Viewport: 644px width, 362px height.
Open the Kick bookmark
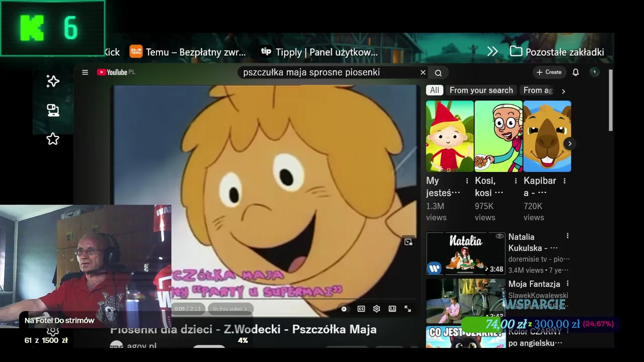click(x=112, y=52)
